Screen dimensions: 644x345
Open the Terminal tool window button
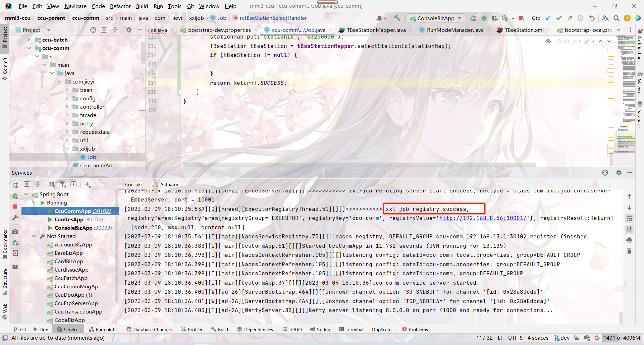[351, 330]
